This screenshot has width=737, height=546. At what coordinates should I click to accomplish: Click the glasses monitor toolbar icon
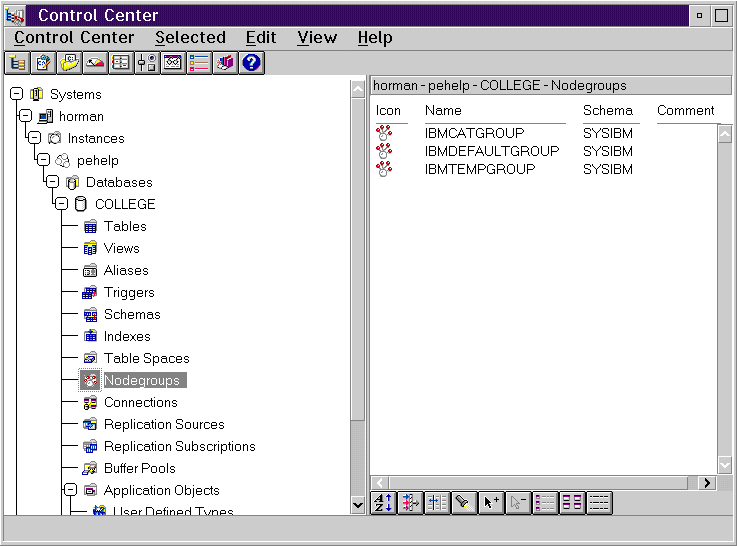point(173,63)
